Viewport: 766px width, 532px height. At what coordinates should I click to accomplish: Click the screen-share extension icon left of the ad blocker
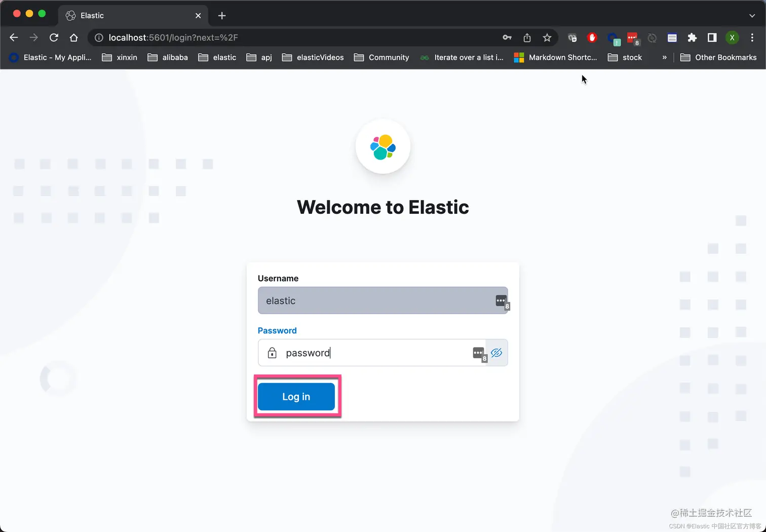pyautogui.click(x=572, y=37)
